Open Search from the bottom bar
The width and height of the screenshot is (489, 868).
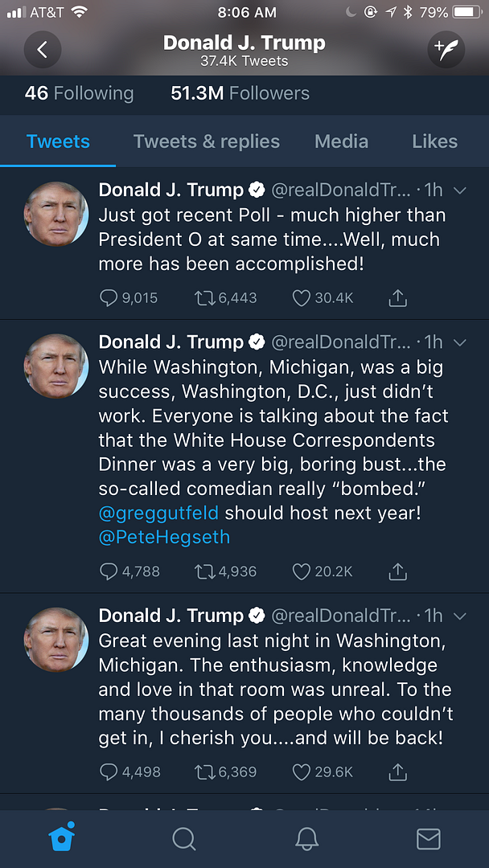coord(184,838)
